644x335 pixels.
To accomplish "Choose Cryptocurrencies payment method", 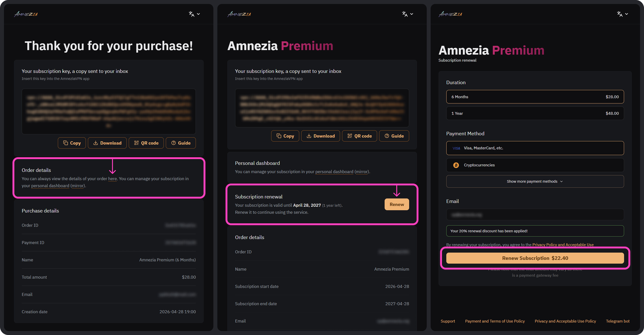I will tap(535, 165).
